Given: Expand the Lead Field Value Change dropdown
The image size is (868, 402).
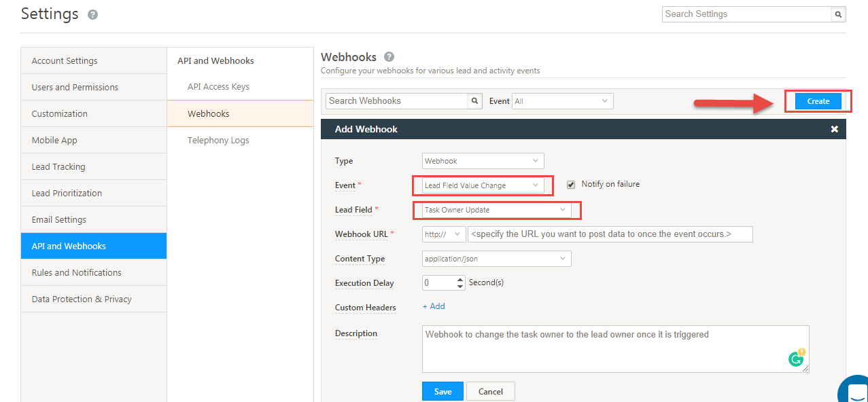Looking at the screenshot, I should (483, 185).
